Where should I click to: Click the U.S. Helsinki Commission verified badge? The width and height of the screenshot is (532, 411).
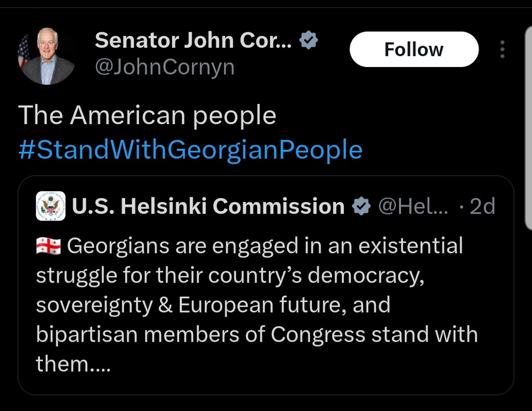pyautogui.click(x=361, y=207)
